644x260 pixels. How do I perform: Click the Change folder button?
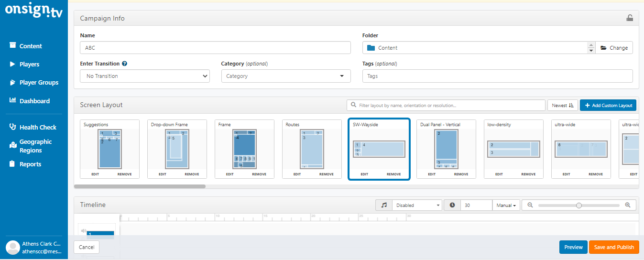(614, 48)
